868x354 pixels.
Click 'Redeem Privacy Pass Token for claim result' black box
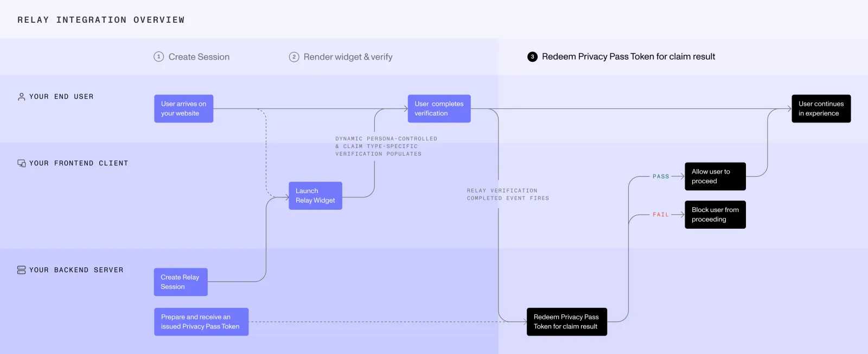[x=567, y=322]
